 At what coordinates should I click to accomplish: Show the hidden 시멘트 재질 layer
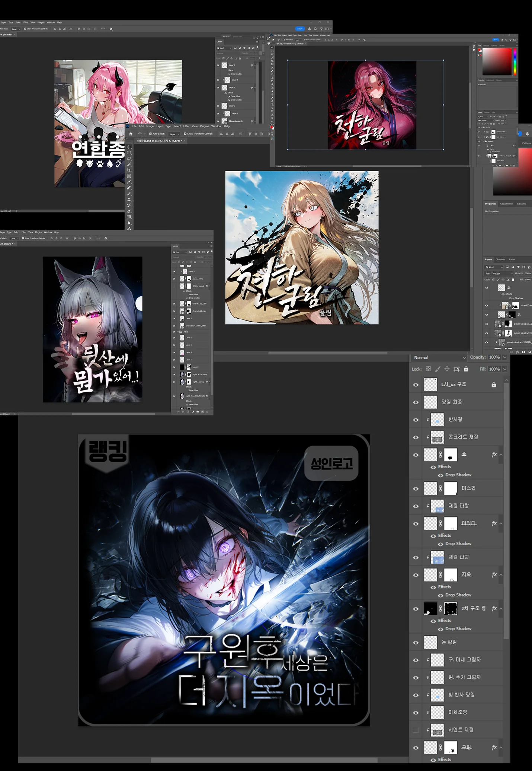click(x=416, y=730)
